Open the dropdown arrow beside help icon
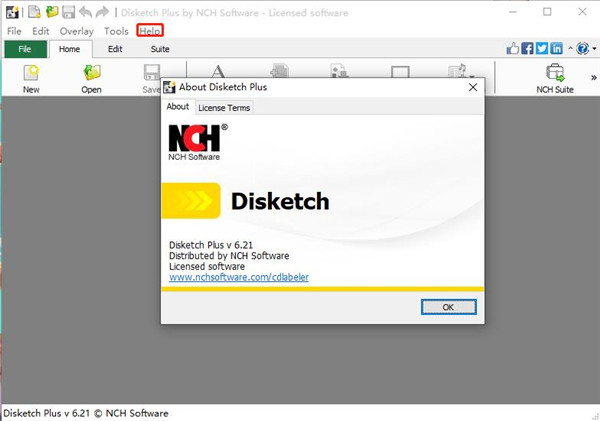This screenshot has height=421, width=600. pyautogui.click(x=594, y=49)
